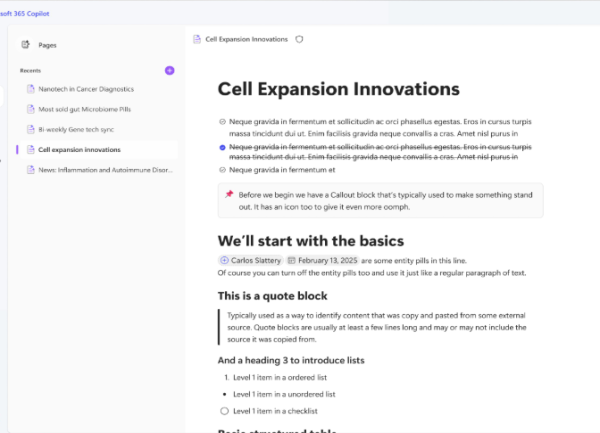600x433 pixels.
Task: Click Microsoft 365 Copilot link at top
Action: tap(24, 13)
